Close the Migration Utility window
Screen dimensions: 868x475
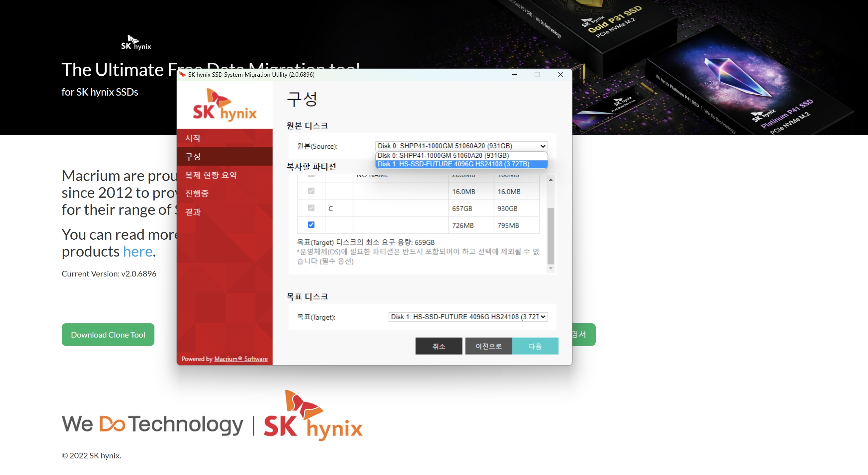coord(561,74)
